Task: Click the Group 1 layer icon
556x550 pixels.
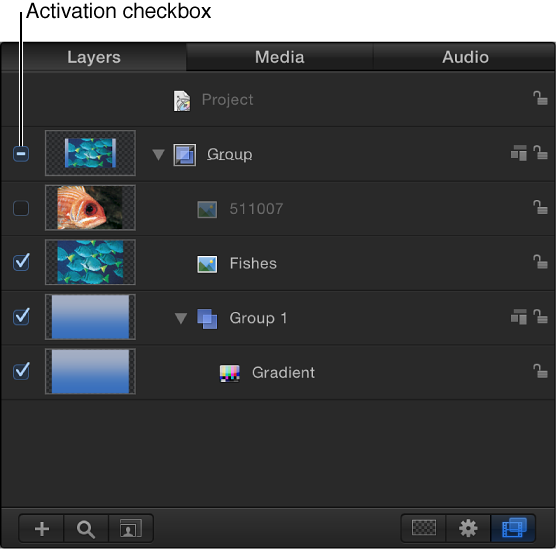Action: tap(207, 319)
